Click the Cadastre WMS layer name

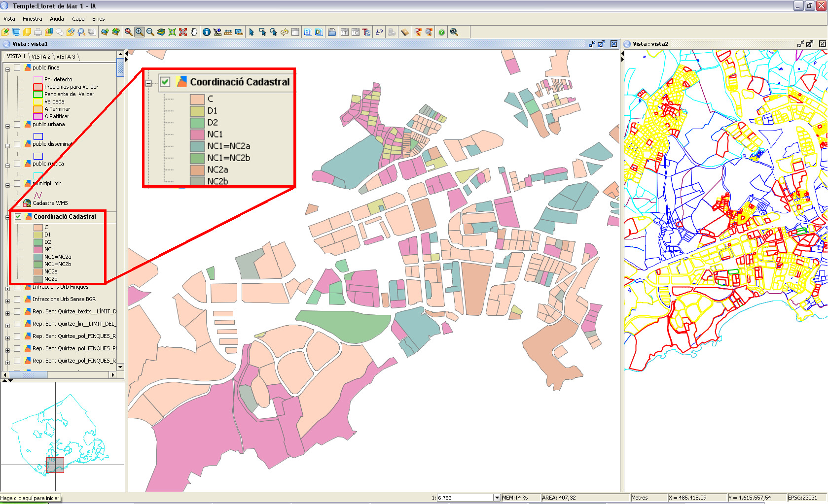tap(50, 203)
